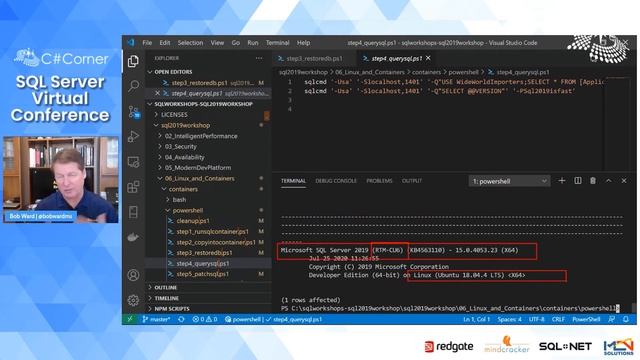Click the feedback icon in status bar
640x360 pixels.
tap(611, 319)
